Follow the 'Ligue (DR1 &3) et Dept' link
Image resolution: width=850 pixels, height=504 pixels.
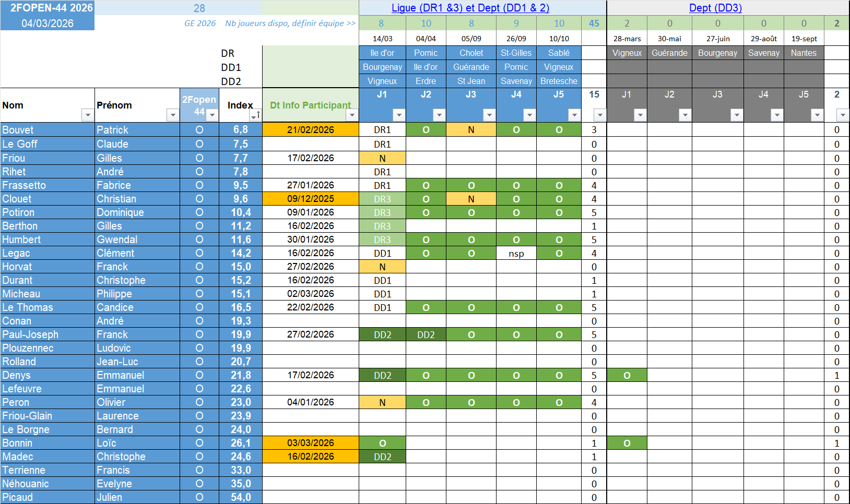[470, 8]
